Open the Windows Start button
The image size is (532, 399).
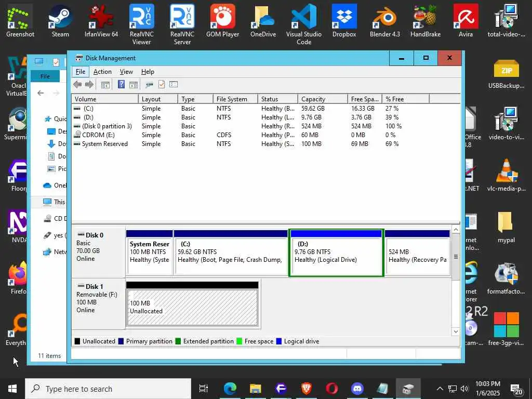[12, 389]
